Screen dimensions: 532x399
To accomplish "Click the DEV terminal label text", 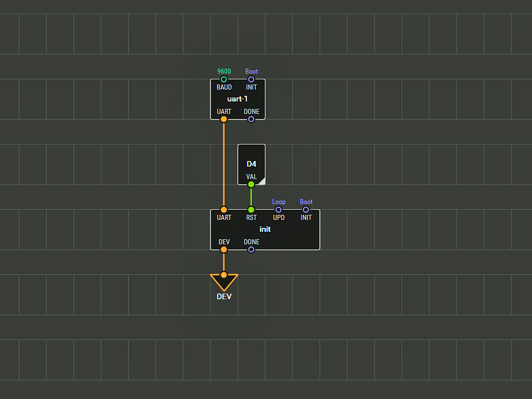I will [x=224, y=296].
